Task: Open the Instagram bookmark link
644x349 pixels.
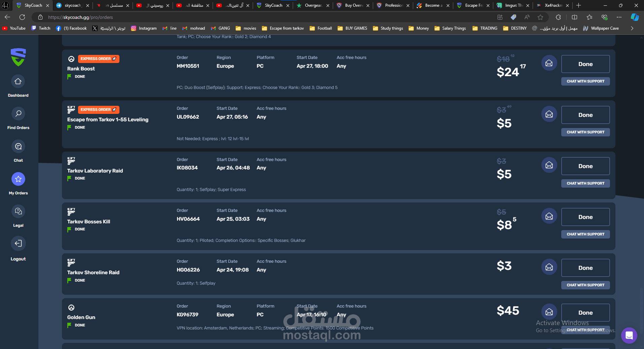Action: [144, 28]
